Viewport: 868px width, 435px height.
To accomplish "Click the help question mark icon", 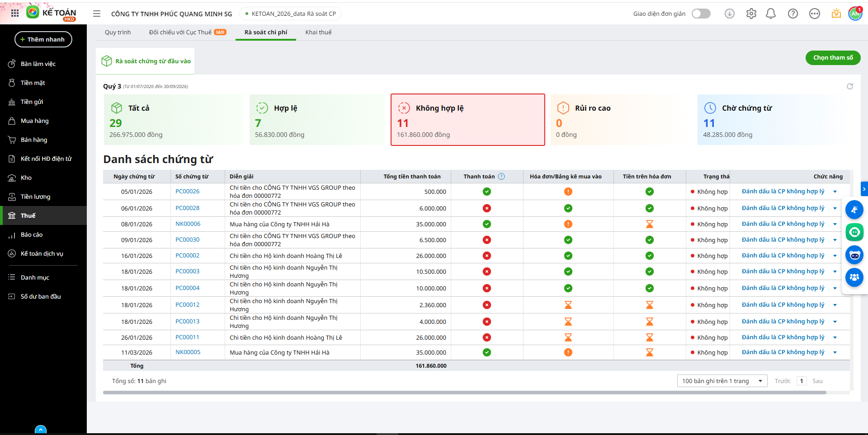I will 793,14.
